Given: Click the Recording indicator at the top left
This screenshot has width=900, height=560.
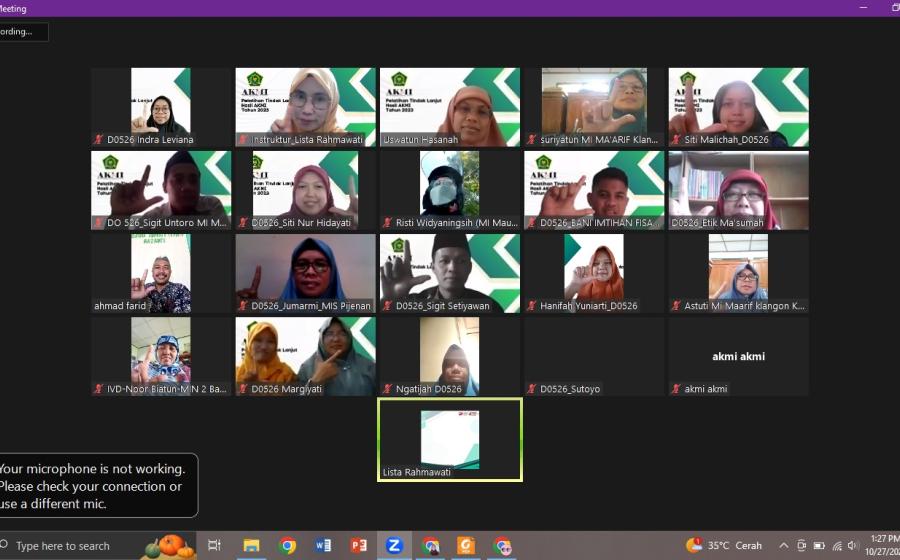Looking at the screenshot, I should click(20, 31).
